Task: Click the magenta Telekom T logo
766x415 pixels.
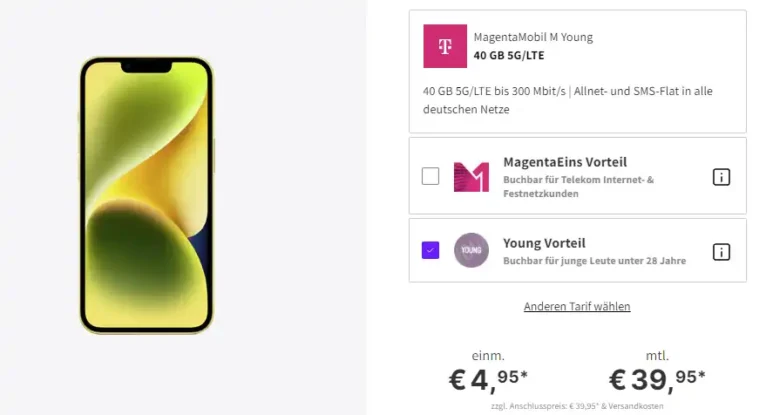Action: point(445,46)
